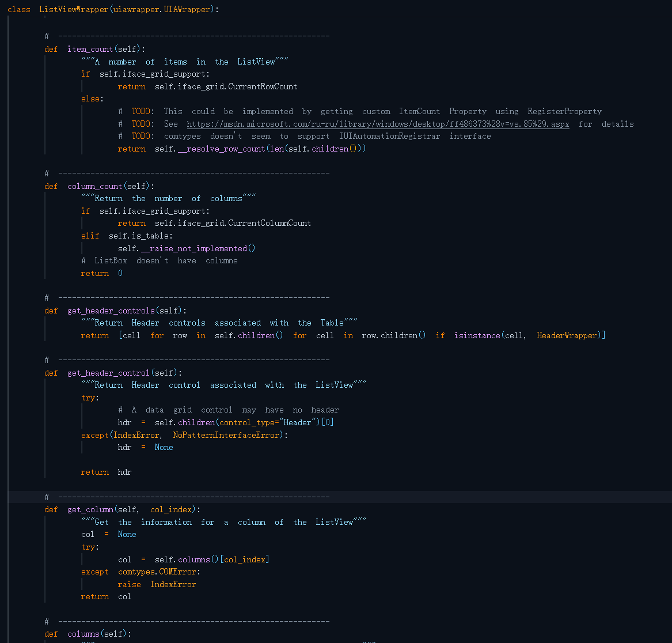Click the columns method name at bottom
Image resolution: width=672 pixels, height=643 pixels.
(x=83, y=634)
